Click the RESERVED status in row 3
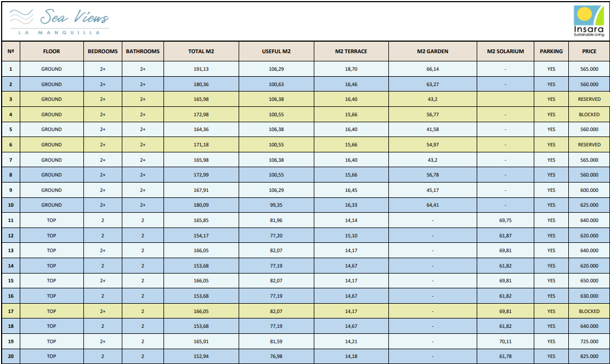This screenshot has height=364, width=610. pos(589,99)
